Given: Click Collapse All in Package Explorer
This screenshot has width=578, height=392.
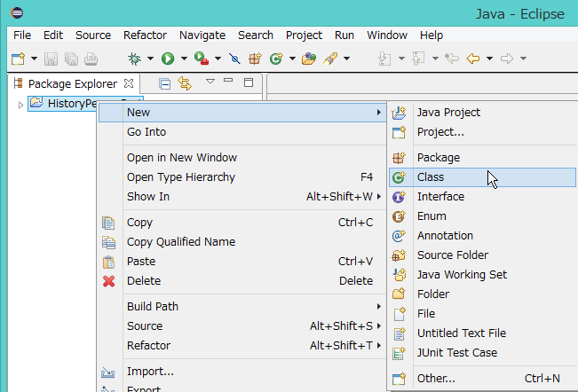Looking at the screenshot, I should tap(164, 84).
